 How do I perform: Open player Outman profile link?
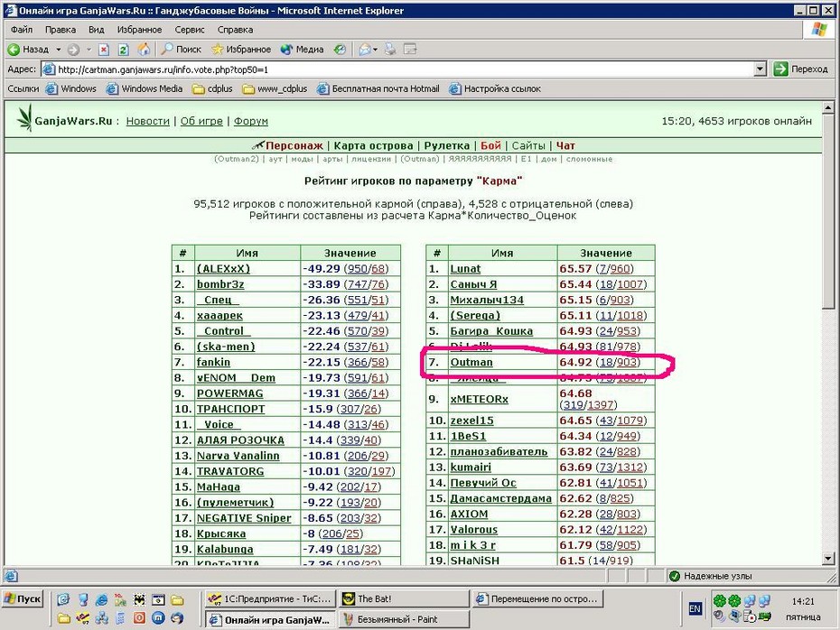[471, 362]
